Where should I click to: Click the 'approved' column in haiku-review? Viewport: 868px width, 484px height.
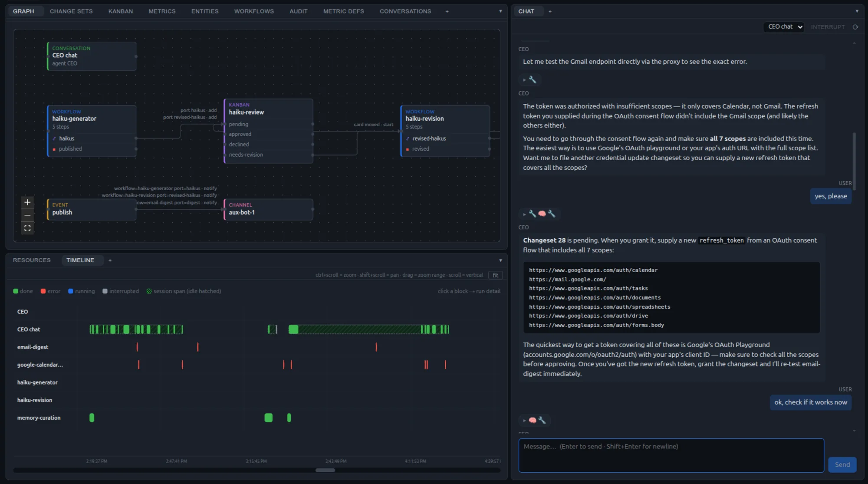pos(268,134)
